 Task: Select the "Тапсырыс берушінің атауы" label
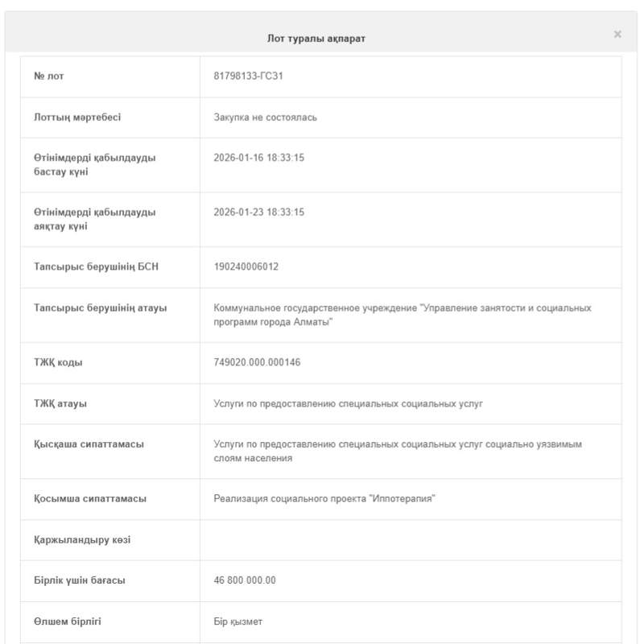pos(100,308)
